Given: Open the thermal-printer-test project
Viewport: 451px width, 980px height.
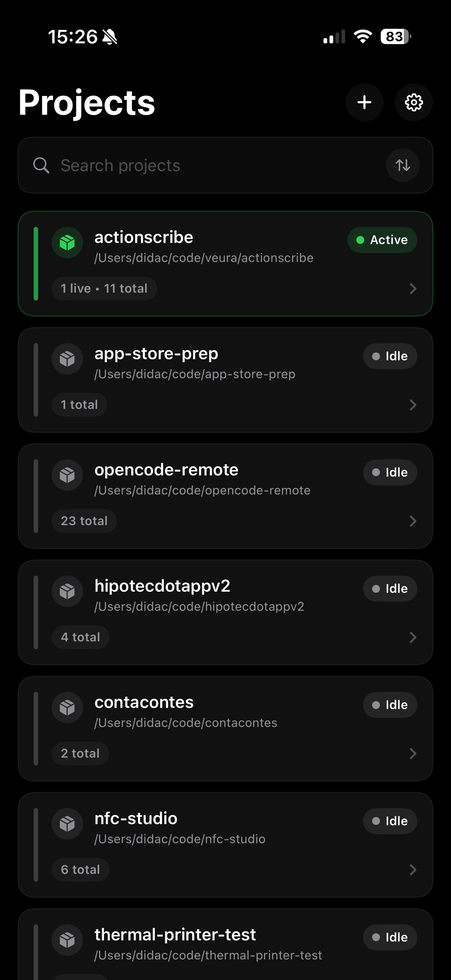Looking at the screenshot, I should pyautogui.click(x=175, y=935).
